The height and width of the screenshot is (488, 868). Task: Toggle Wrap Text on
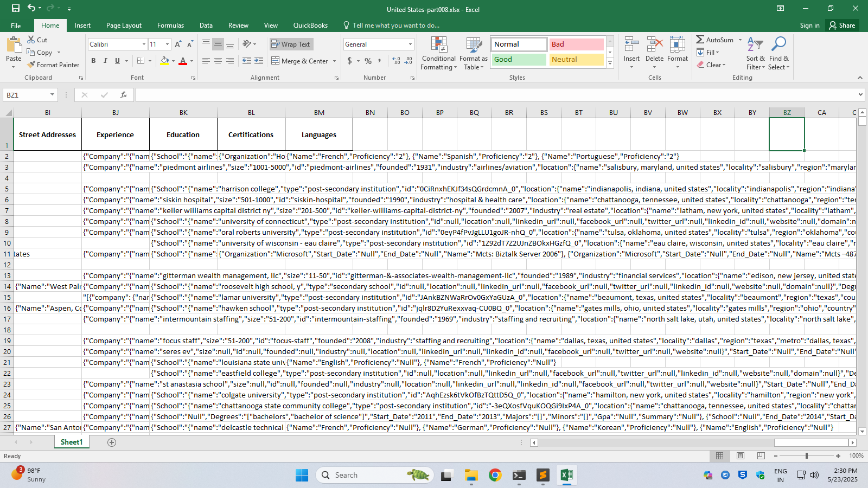coord(291,44)
